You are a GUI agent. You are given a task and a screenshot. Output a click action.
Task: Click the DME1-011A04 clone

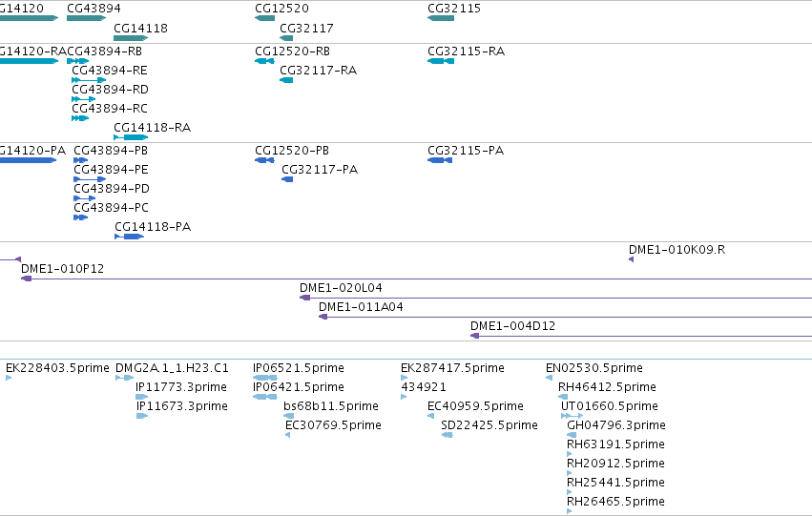(x=565, y=317)
